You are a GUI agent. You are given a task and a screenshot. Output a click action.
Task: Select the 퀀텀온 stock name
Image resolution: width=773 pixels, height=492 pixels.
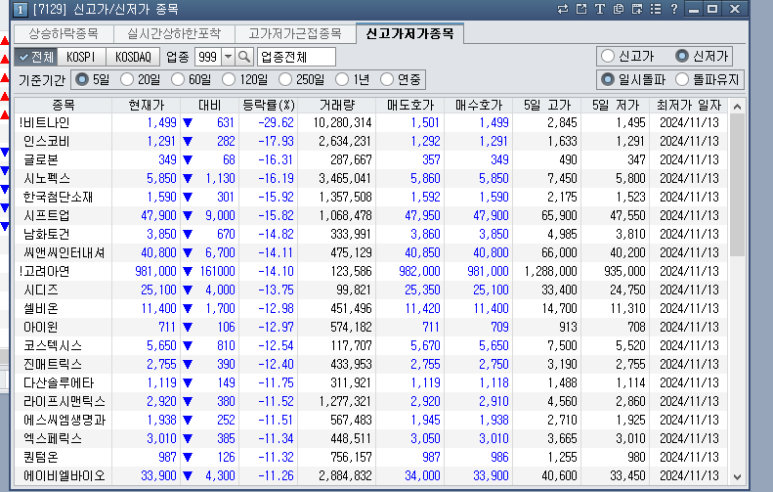(x=40, y=457)
